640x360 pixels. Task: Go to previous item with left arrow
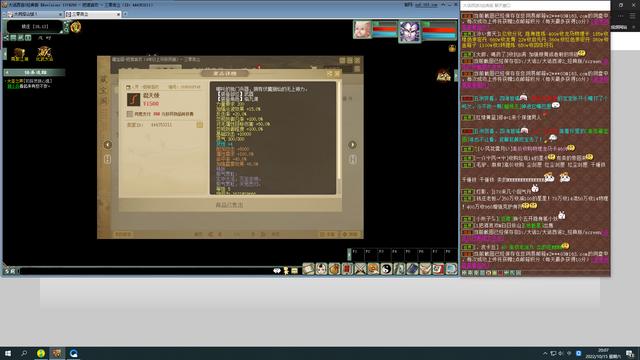[x=107, y=144]
